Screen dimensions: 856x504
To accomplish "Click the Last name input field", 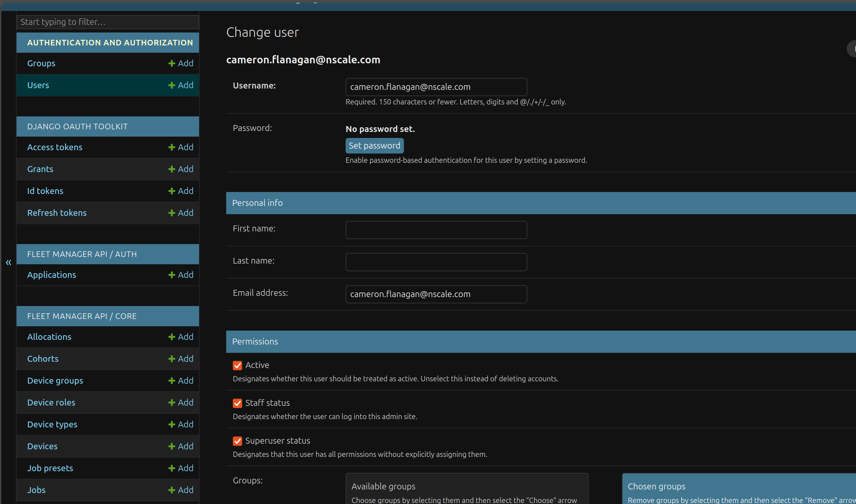I will click(x=436, y=262).
